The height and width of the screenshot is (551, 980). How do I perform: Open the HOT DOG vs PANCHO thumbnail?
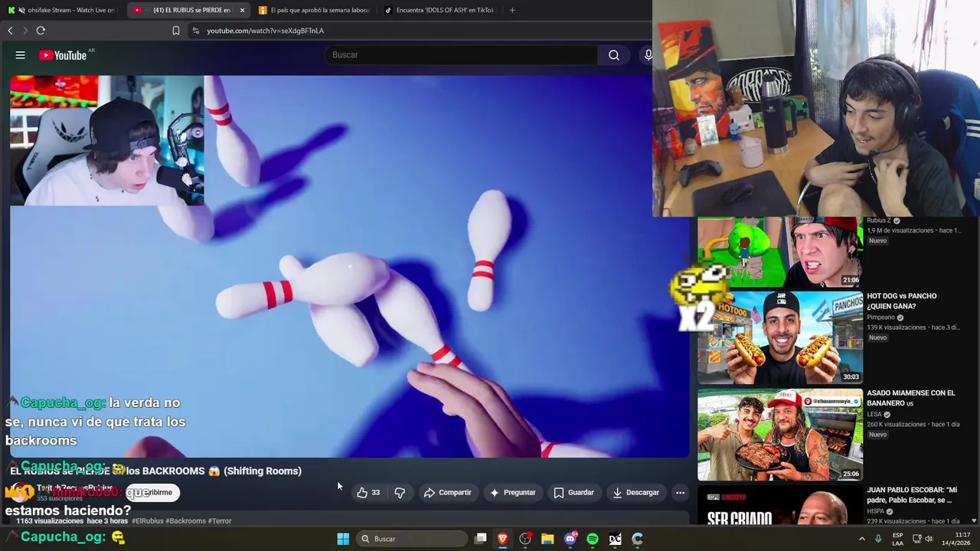[x=779, y=337]
